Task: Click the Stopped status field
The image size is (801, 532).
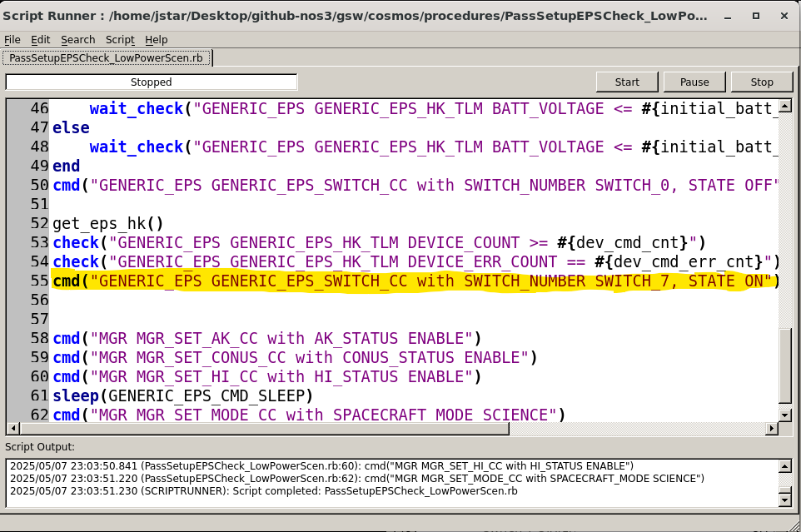Action: [152, 82]
